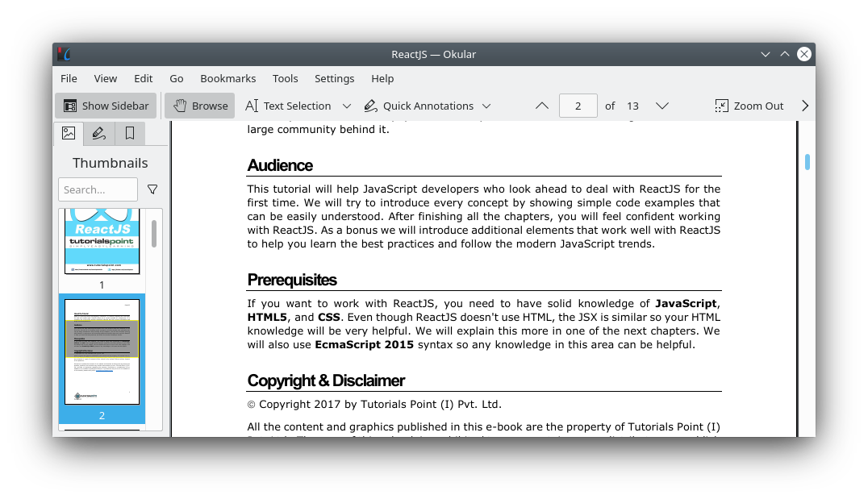Click the total pages count 13
This screenshot has width=868, height=499.
632,106
